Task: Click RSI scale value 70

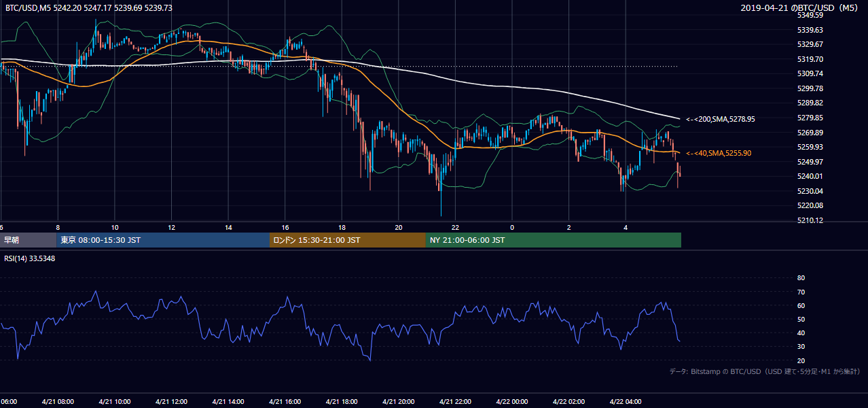Action: point(801,292)
